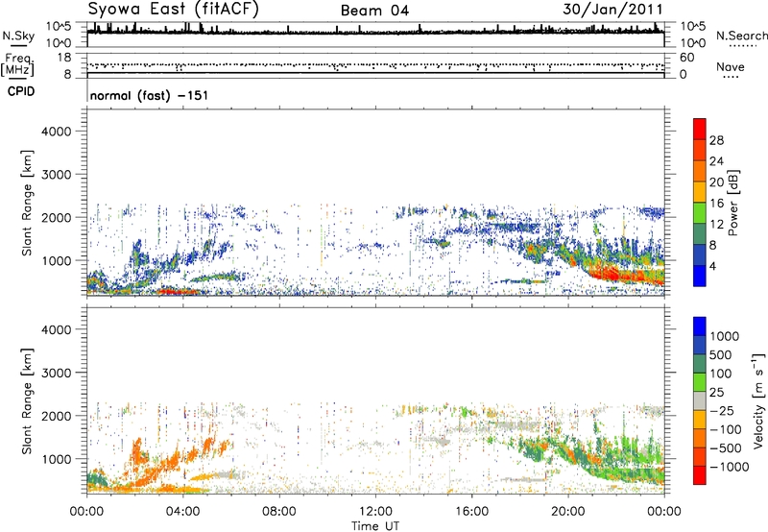
Task: Pick the light green 25-100 velocity segment
Action: click(700, 382)
